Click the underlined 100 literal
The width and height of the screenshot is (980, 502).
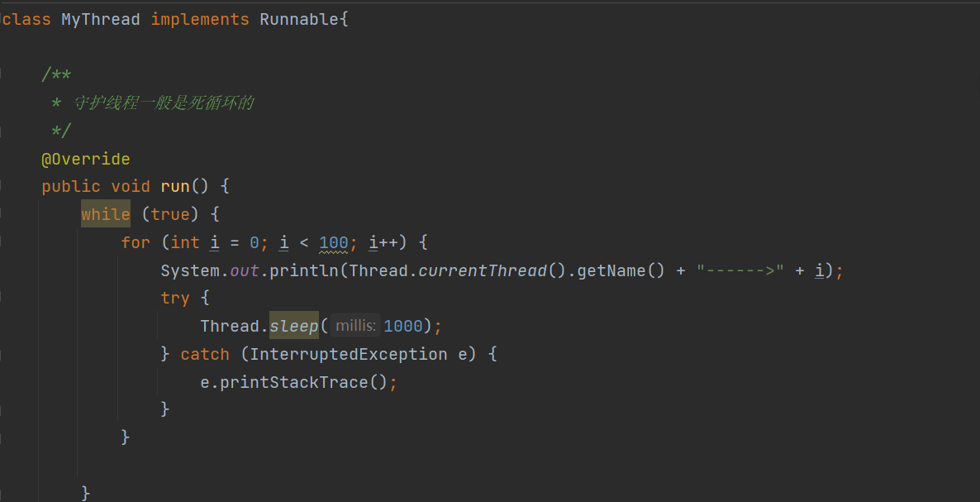tap(334, 242)
